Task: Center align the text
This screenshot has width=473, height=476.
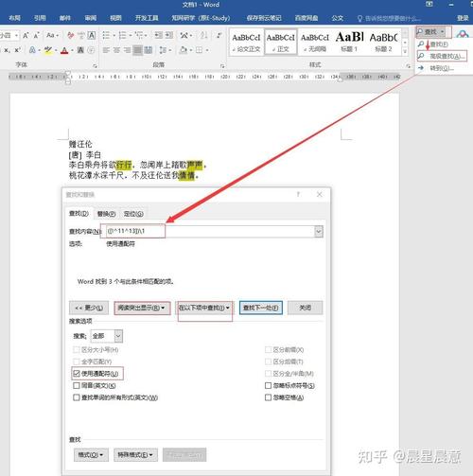Action: (x=116, y=50)
